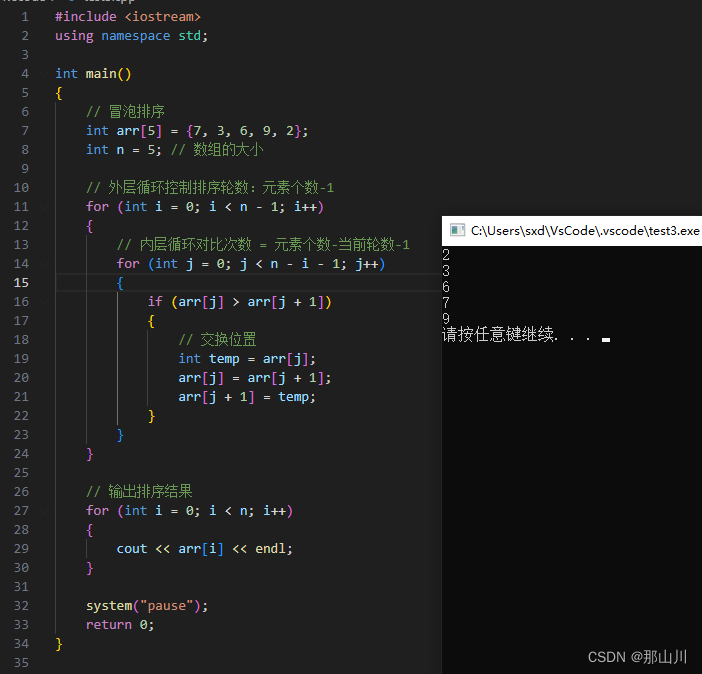Click console output line '2'
Viewport: 702px width, 674px height.
(446, 255)
